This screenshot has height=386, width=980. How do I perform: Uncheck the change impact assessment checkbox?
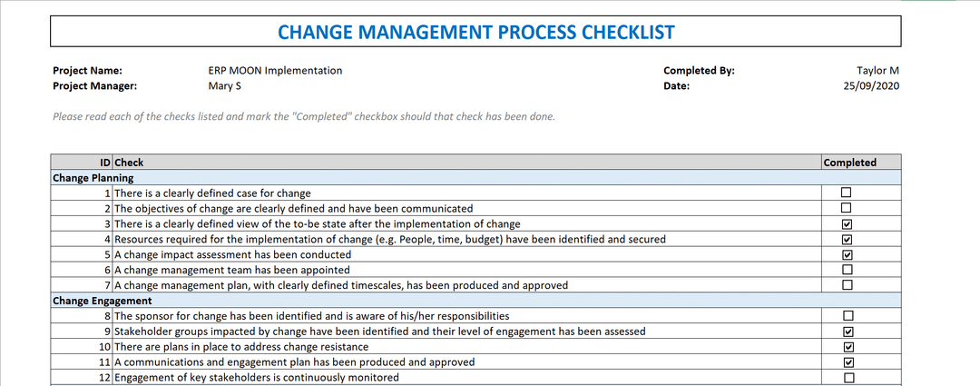(847, 254)
